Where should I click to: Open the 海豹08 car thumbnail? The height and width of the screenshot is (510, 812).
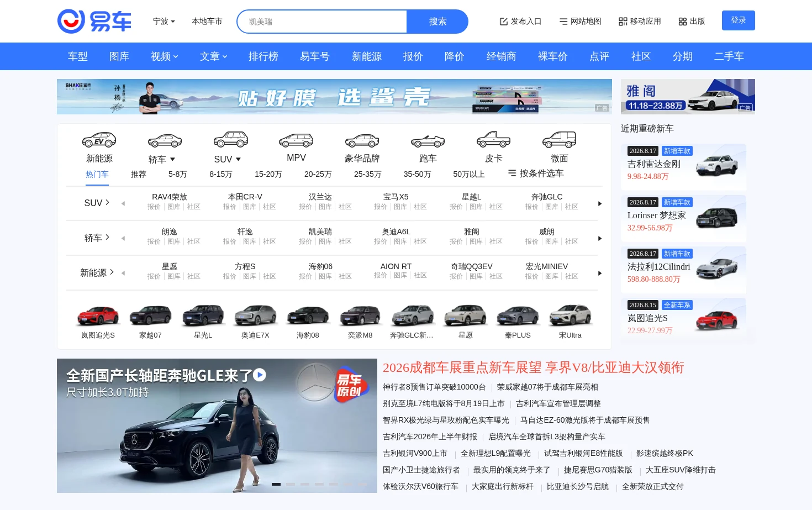(x=308, y=315)
